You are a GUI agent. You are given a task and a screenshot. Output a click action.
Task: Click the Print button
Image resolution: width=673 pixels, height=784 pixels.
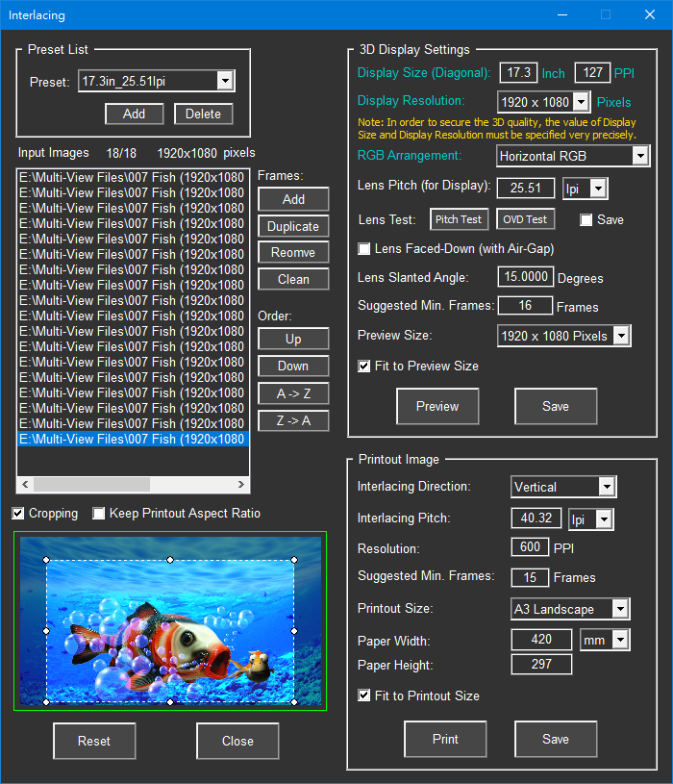(x=445, y=739)
